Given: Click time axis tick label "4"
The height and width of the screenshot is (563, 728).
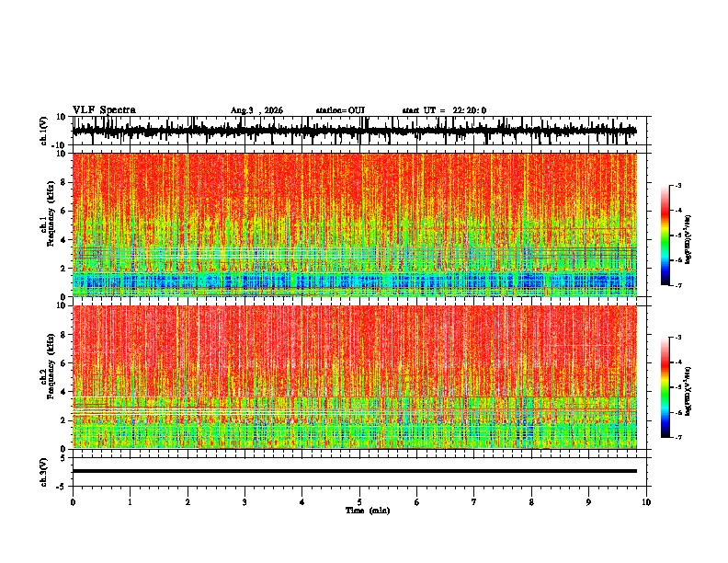Looking at the screenshot, I should [301, 502].
